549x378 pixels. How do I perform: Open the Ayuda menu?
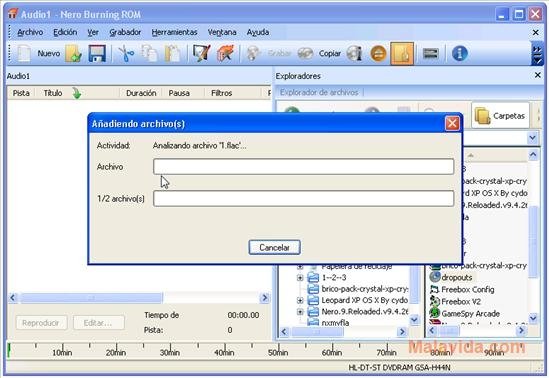tap(258, 32)
